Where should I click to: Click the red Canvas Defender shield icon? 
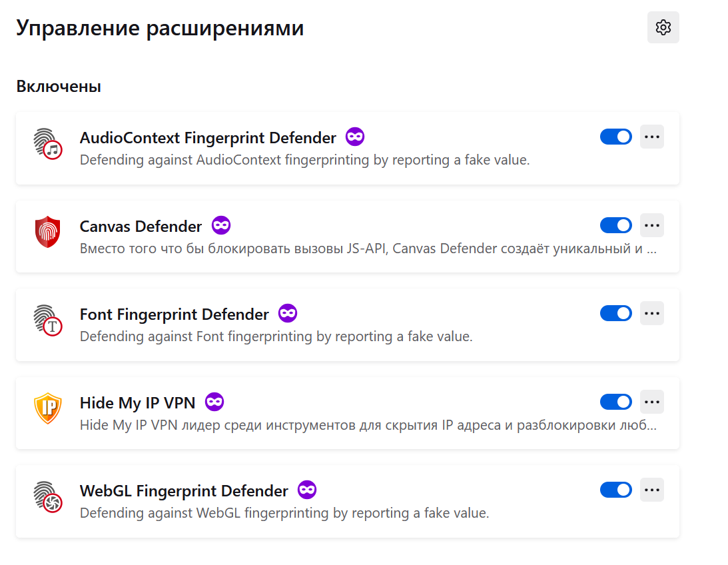[48, 232]
